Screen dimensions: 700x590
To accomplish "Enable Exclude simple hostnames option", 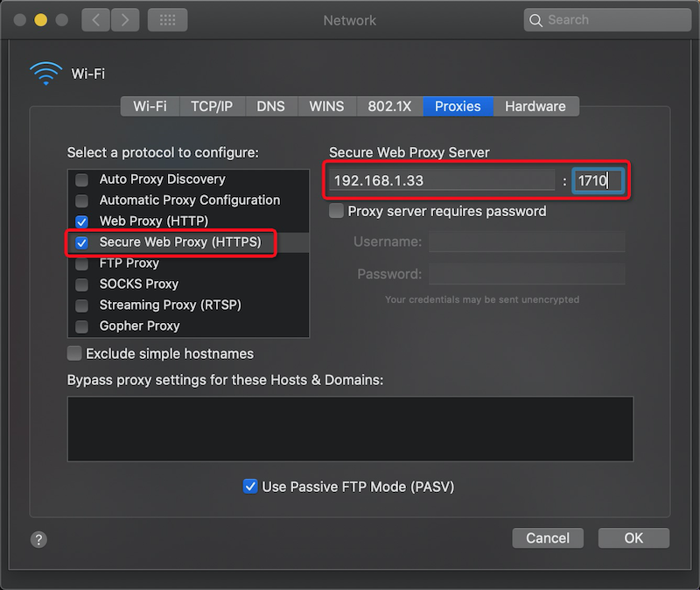I will point(74,354).
